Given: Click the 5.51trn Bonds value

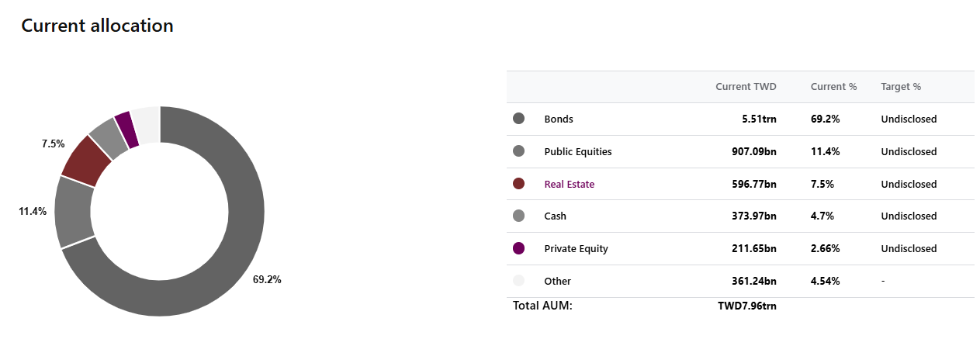Looking at the screenshot, I should pos(759,119).
